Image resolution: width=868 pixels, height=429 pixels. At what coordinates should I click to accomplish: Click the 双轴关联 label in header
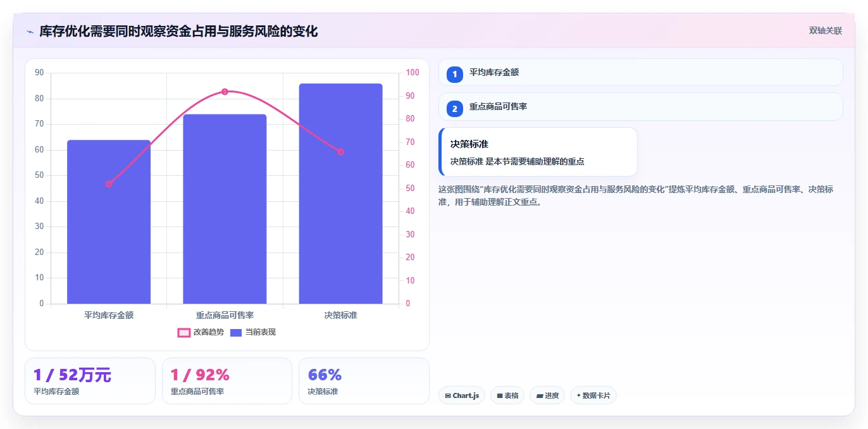[x=826, y=30]
